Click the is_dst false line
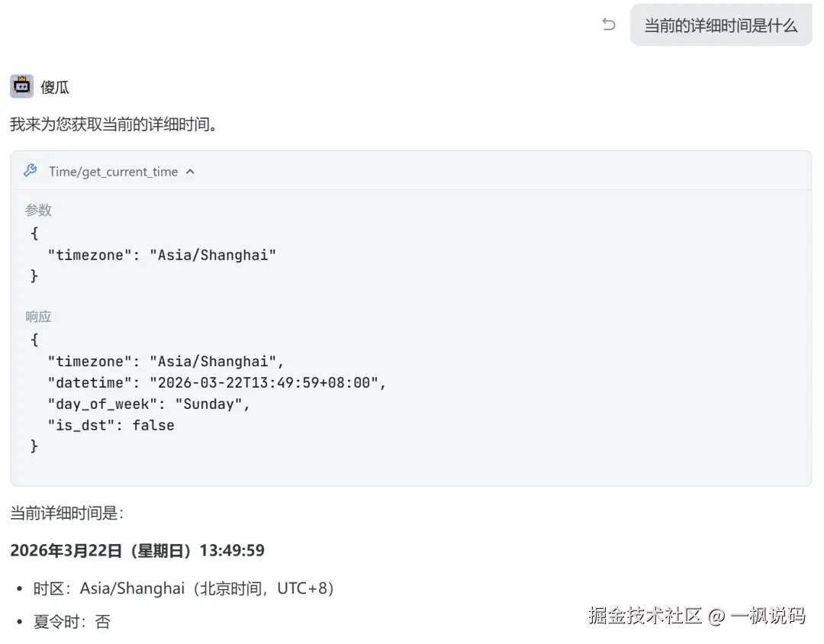Screen dimensions: 824x644 tap(111, 425)
